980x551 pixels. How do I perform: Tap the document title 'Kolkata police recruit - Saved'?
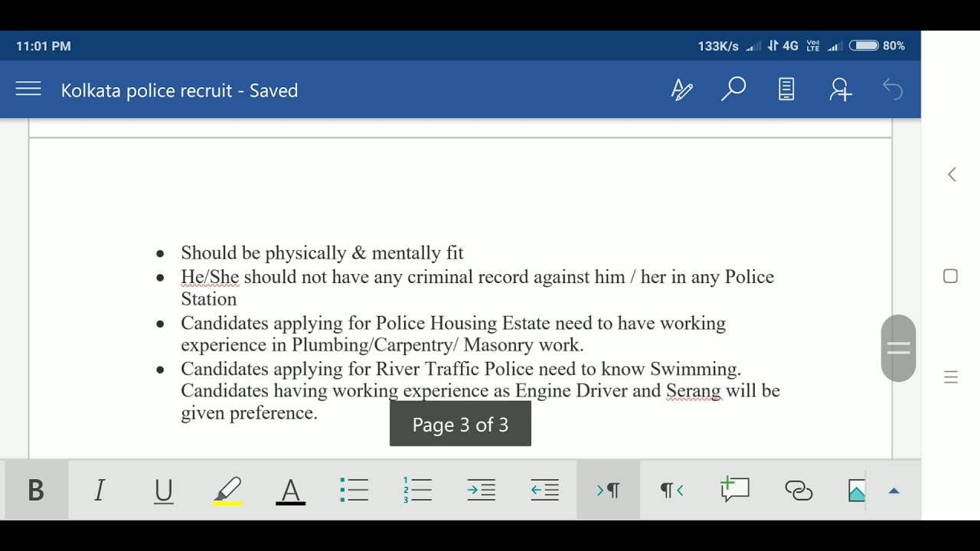pyautogui.click(x=179, y=90)
